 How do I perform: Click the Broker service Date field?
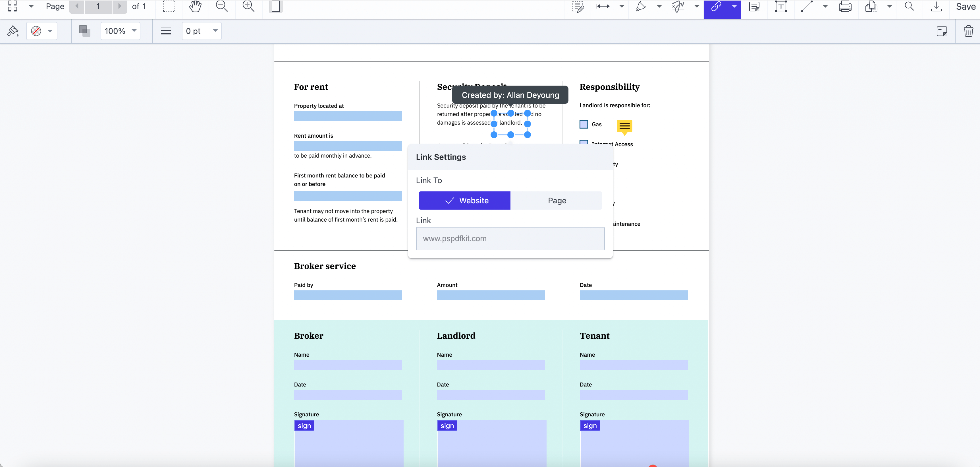(634, 295)
